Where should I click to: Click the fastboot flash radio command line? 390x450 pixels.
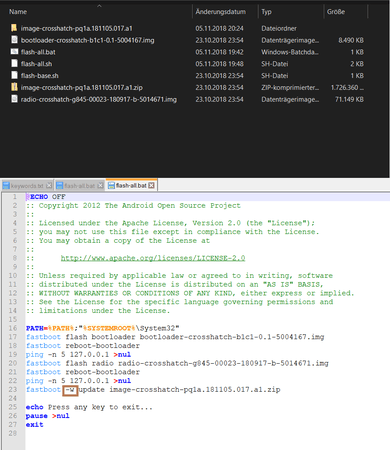[x=177, y=363]
